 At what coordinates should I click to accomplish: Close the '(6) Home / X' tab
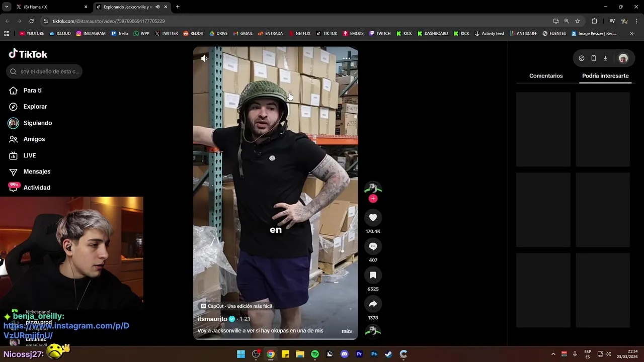point(86,7)
